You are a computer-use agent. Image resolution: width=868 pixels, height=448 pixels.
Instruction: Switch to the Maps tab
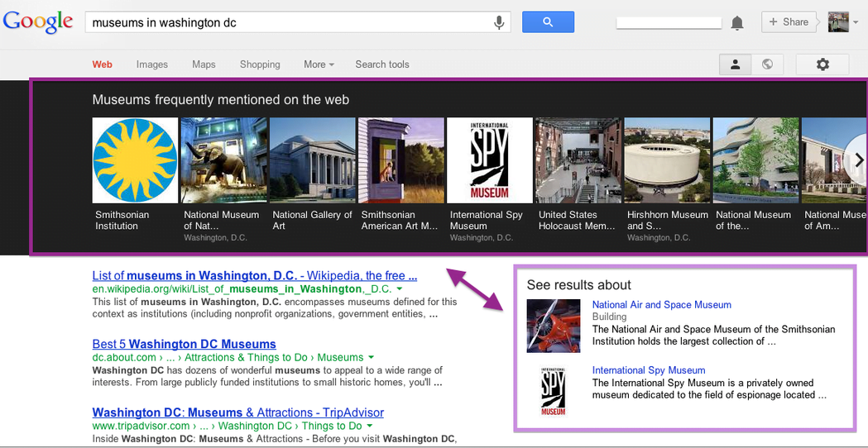[x=204, y=64]
